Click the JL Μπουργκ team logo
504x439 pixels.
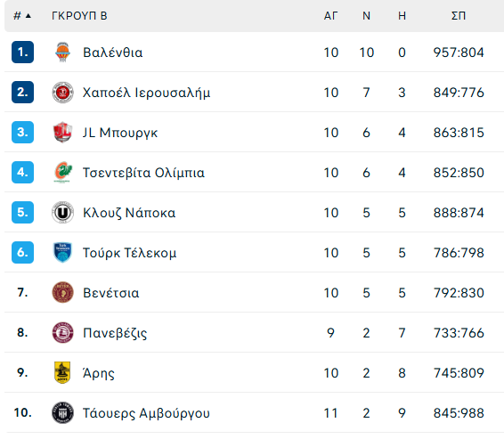pyautogui.click(x=62, y=132)
